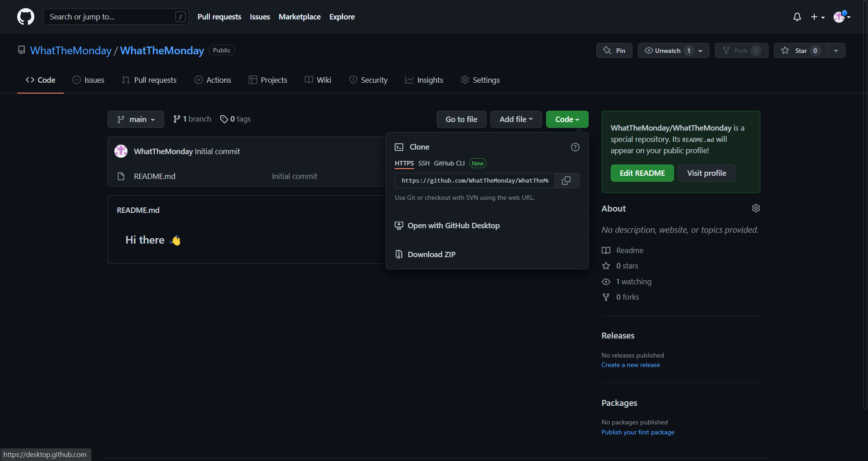This screenshot has width=868, height=461.
Task: Open Issues in top navigation bar
Action: tap(259, 17)
